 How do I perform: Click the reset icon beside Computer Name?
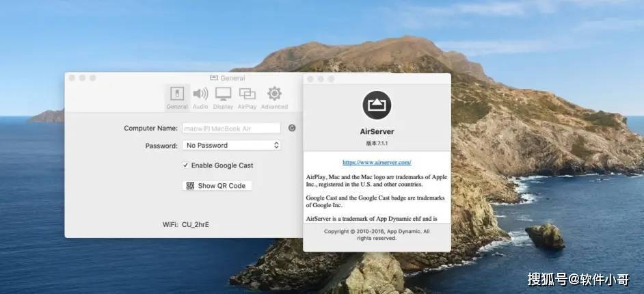click(292, 128)
